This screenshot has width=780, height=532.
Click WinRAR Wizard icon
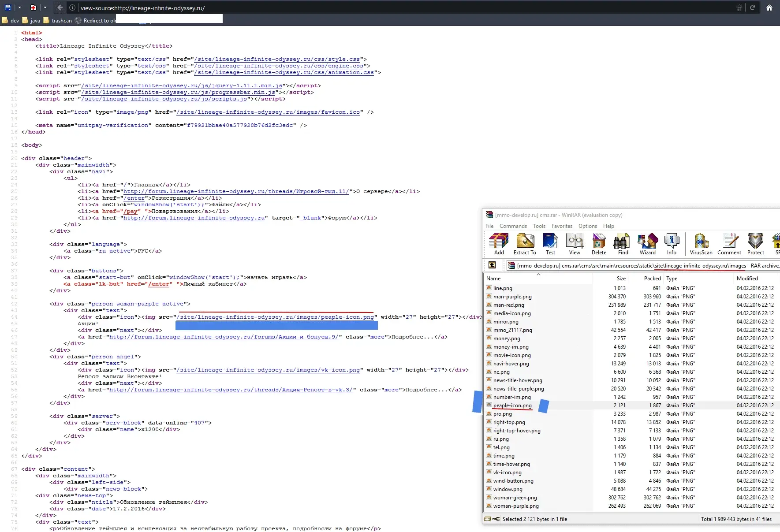click(648, 244)
